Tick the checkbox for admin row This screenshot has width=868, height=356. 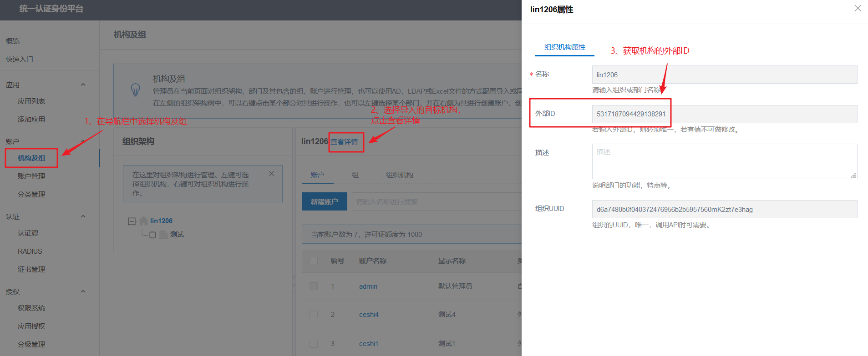click(x=314, y=286)
